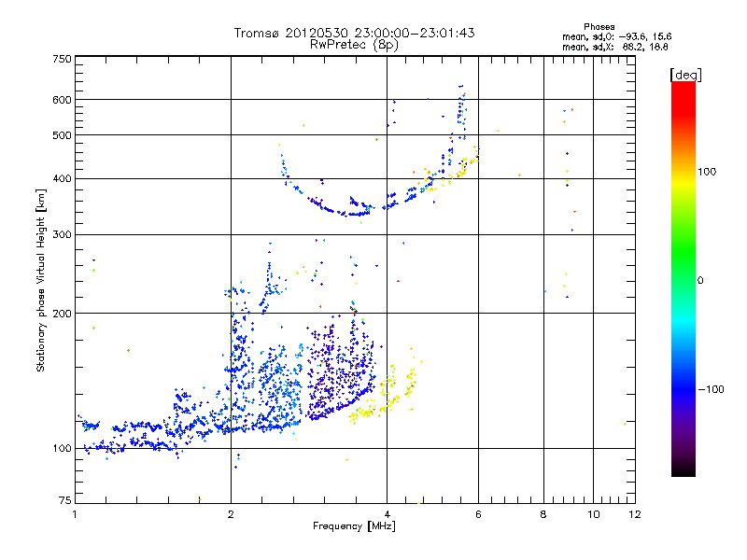Click the y-axis tick label '600'
747x560 pixels.
coord(63,100)
